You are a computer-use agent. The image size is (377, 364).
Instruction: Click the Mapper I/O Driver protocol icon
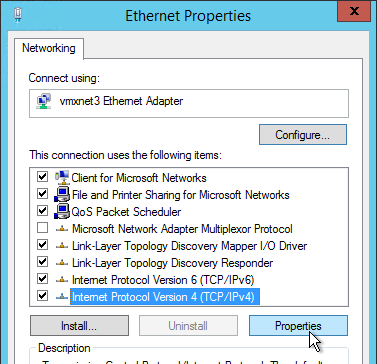coord(62,246)
